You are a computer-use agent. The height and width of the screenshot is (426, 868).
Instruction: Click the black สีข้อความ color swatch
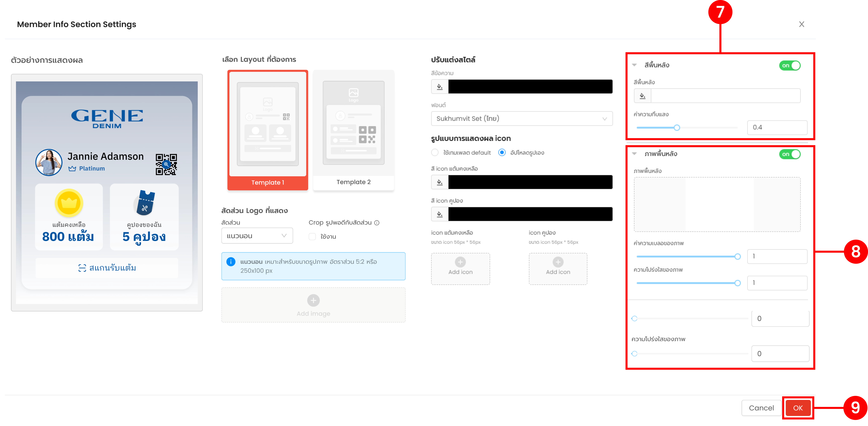tap(530, 87)
